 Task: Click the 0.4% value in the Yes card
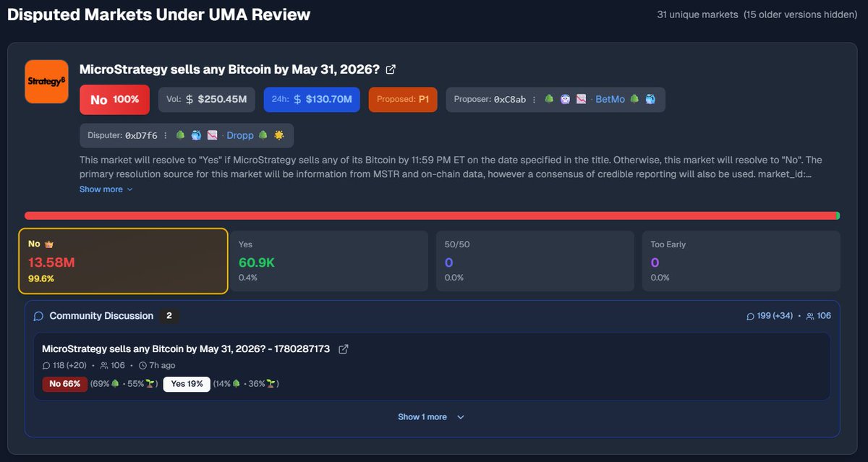tap(248, 278)
